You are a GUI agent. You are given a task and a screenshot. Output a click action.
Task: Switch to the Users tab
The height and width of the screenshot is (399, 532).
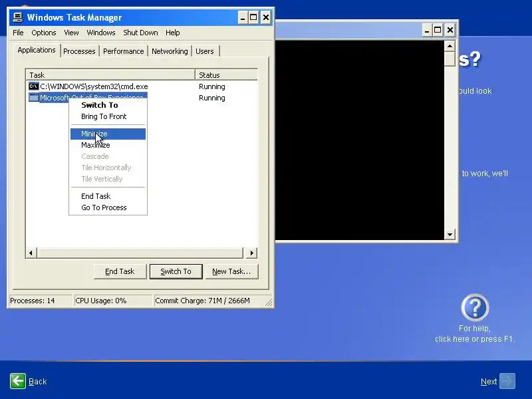[x=205, y=51]
